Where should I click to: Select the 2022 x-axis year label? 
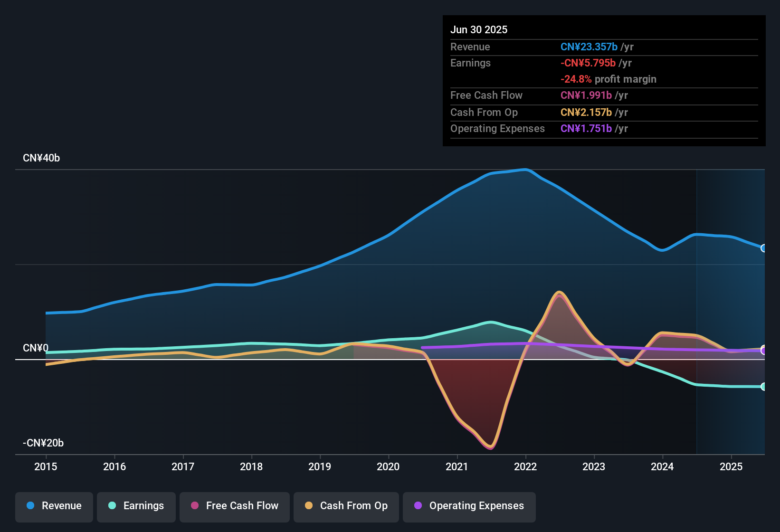[525, 466]
